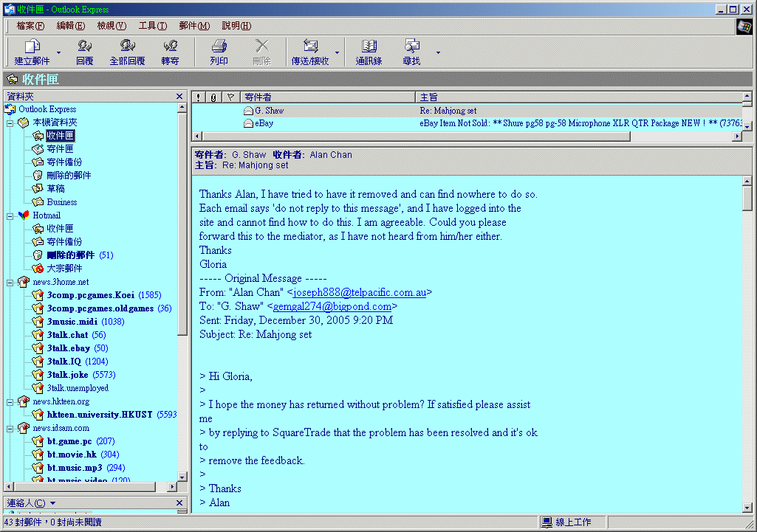Click the 建立郵件 (Create Mail) toolbar icon
This screenshot has width=757, height=532.
(x=32, y=46)
